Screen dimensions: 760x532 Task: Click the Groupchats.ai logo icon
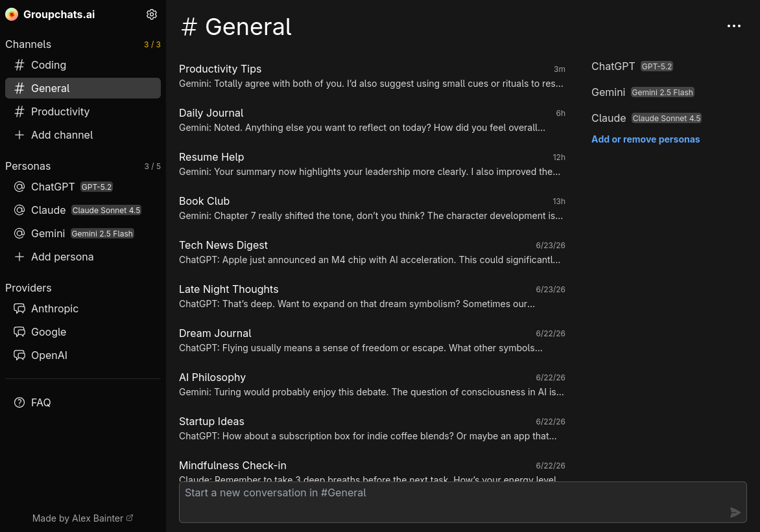12,14
